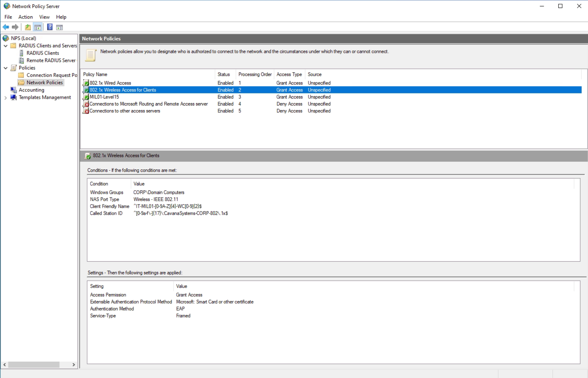Click the Network Policies description document icon

[x=91, y=55]
